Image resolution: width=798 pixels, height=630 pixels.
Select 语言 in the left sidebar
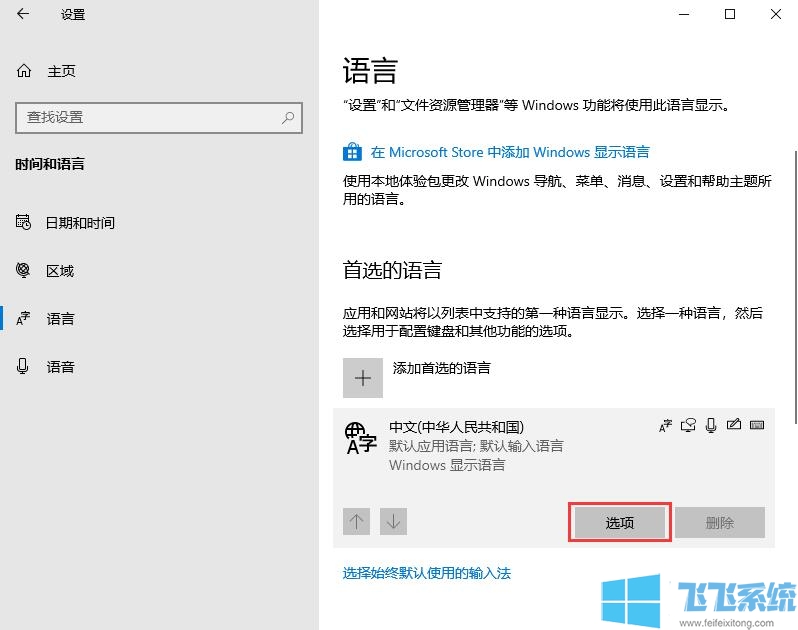pyautogui.click(x=60, y=319)
